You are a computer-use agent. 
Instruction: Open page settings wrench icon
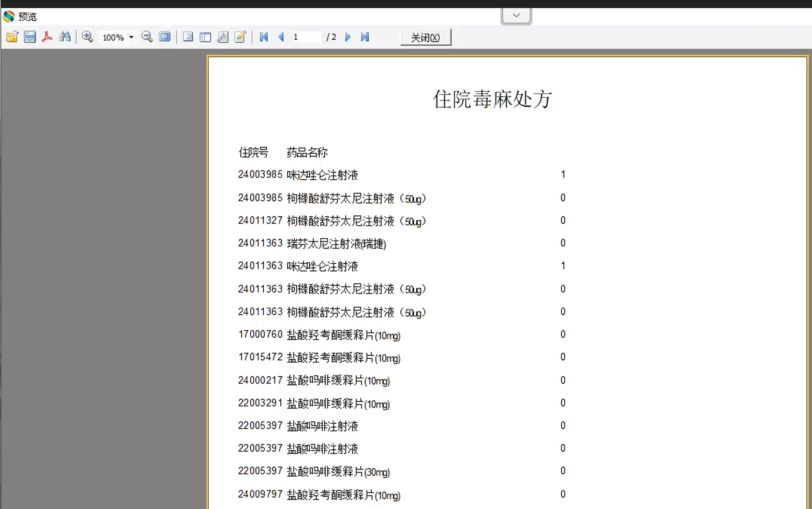click(x=222, y=37)
